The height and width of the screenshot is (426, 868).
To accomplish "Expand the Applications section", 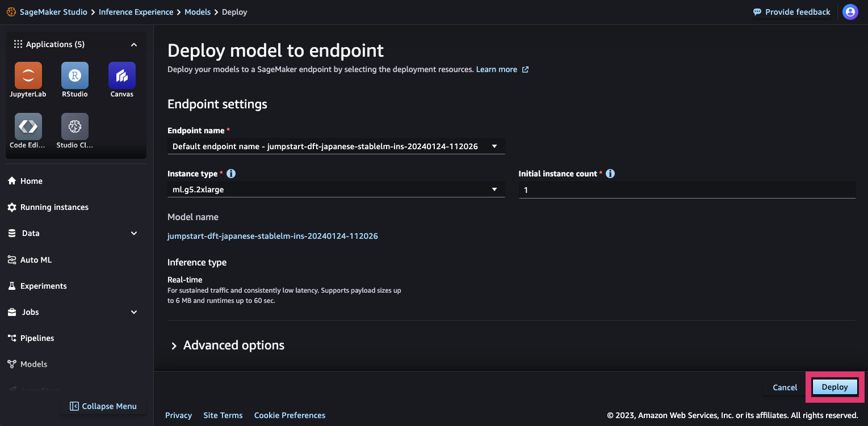I will pos(133,44).
